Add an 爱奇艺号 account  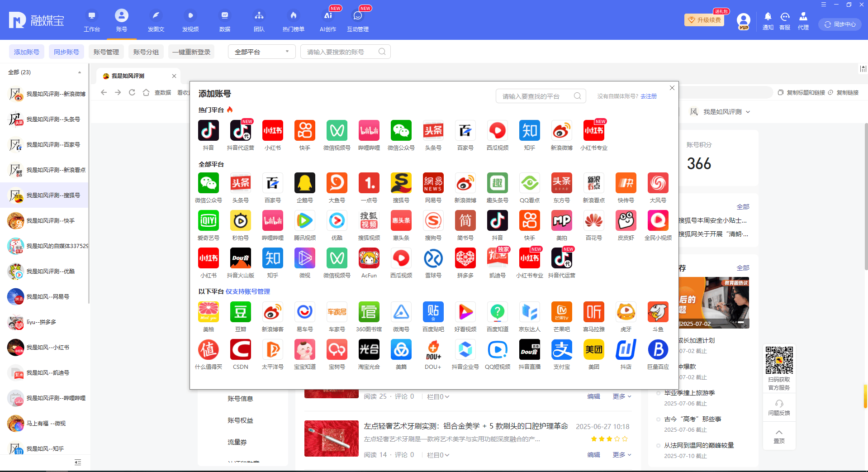[209, 221]
